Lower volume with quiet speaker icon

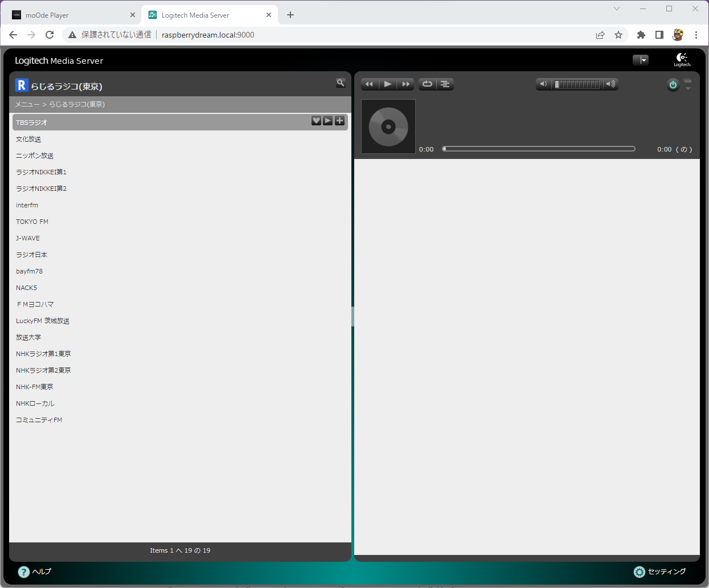point(543,84)
